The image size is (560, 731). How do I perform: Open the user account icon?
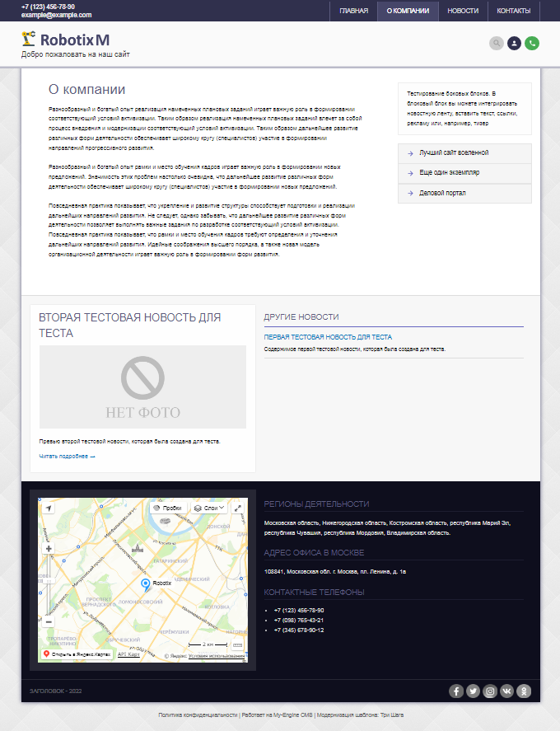514,44
